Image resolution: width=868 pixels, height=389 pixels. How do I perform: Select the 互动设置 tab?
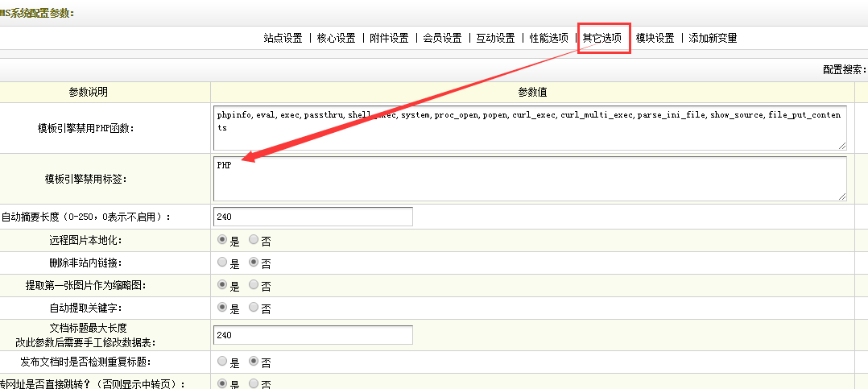point(495,38)
